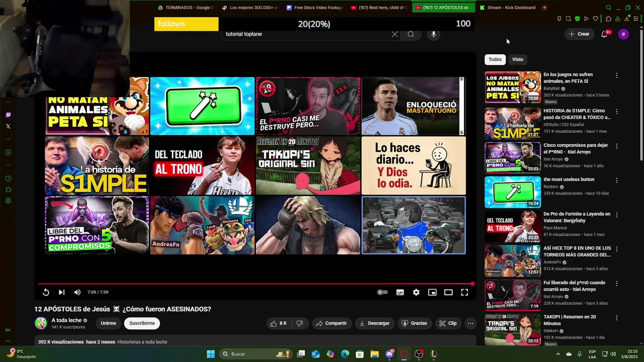Open a new browser tab
The width and height of the screenshot is (644, 362).
pos(544,8)
